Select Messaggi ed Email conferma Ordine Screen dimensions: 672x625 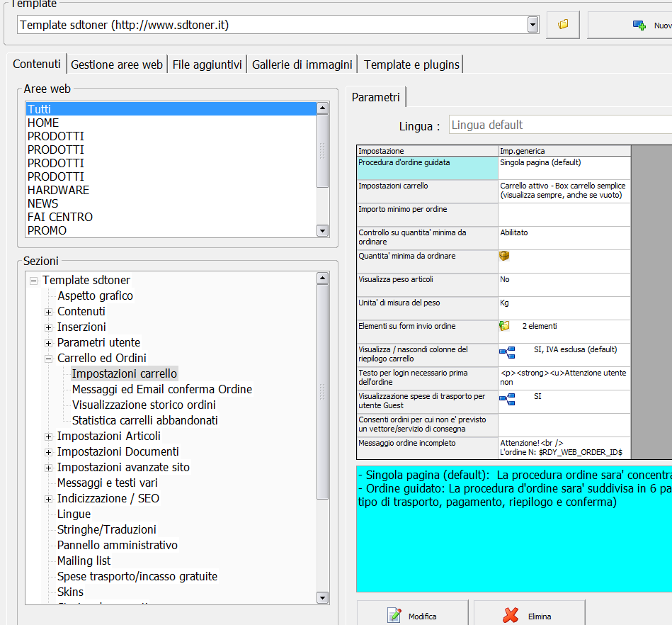click(x=162, y=389)
